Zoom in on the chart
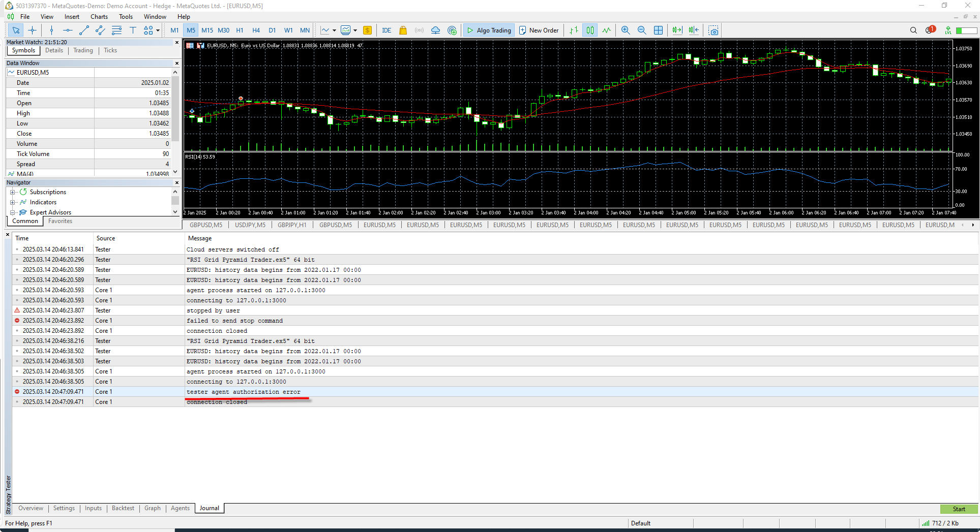980x532 pixels. pyautogui.click(x=626, y=30)
